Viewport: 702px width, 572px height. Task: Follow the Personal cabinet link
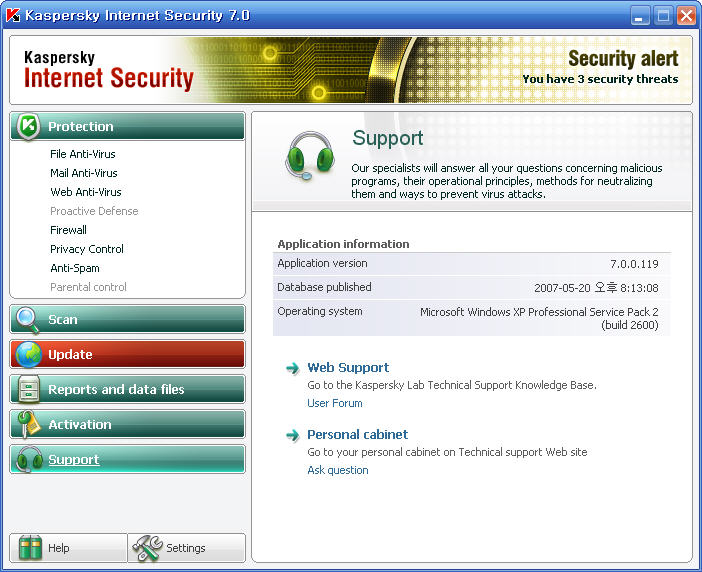tap(357, 435)
